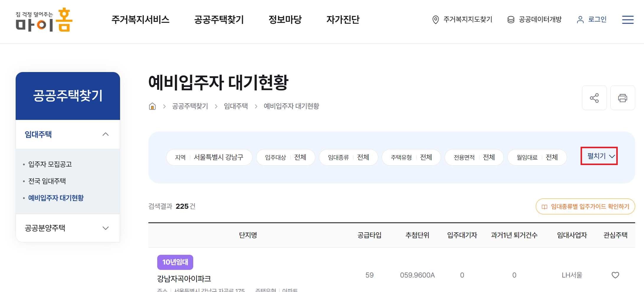This screenshot has height=292, width=644.
Task: Open the 주택유형 filter
Action: coord(411,157)
